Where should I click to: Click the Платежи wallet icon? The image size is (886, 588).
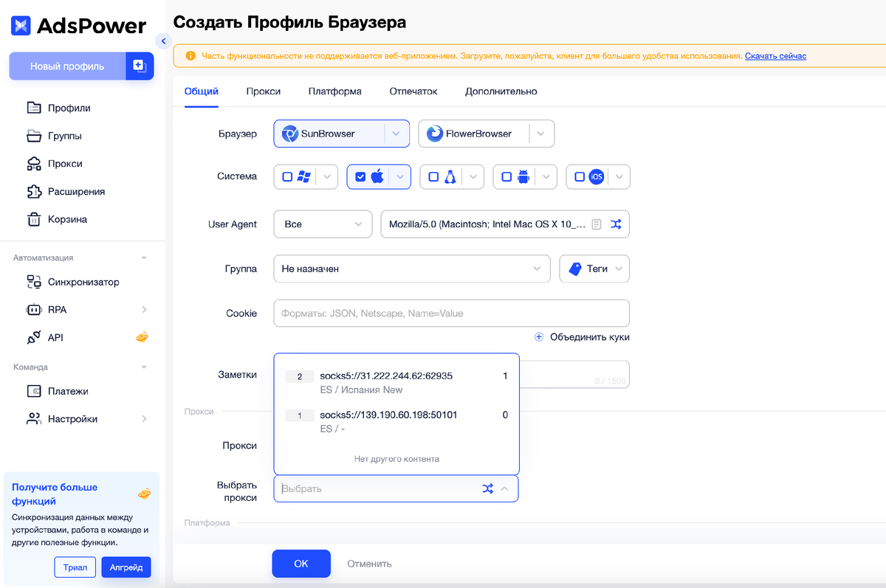34,391
